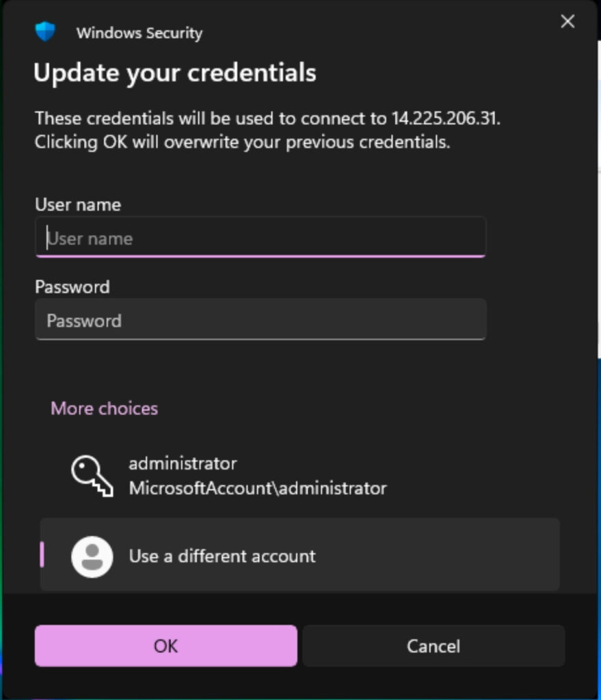
Task: Click the shield logo next to Windows Security
Action: 45,31
